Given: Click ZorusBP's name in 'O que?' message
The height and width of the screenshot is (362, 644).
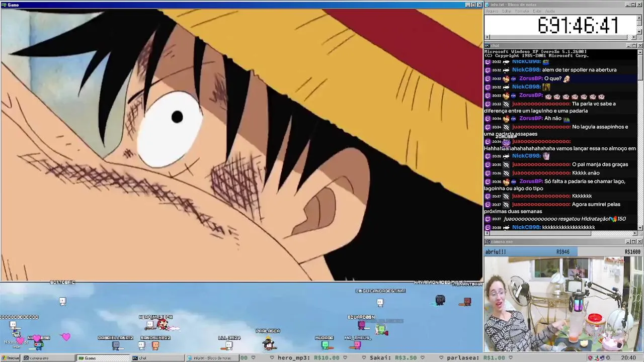Looking at the screenshot, I should tap(530, 78).
